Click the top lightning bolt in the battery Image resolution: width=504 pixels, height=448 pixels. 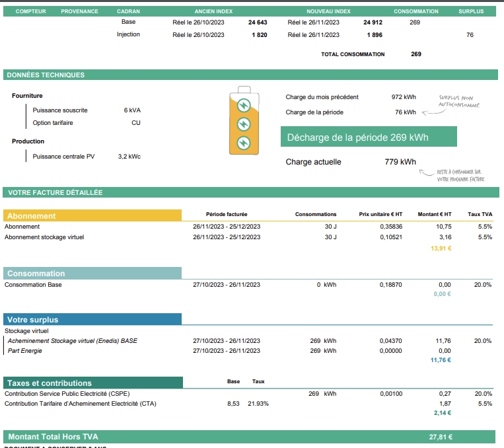[243, 104]
